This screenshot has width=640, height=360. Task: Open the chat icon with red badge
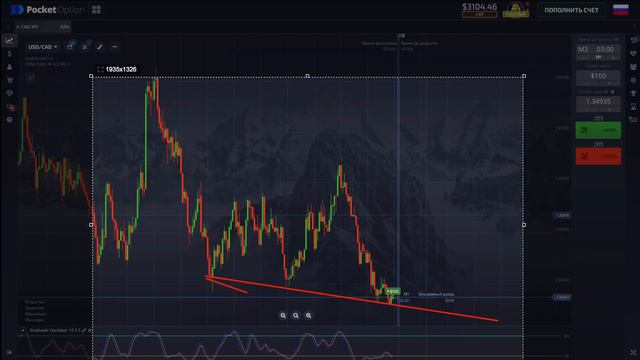click(x=10, y=107)
